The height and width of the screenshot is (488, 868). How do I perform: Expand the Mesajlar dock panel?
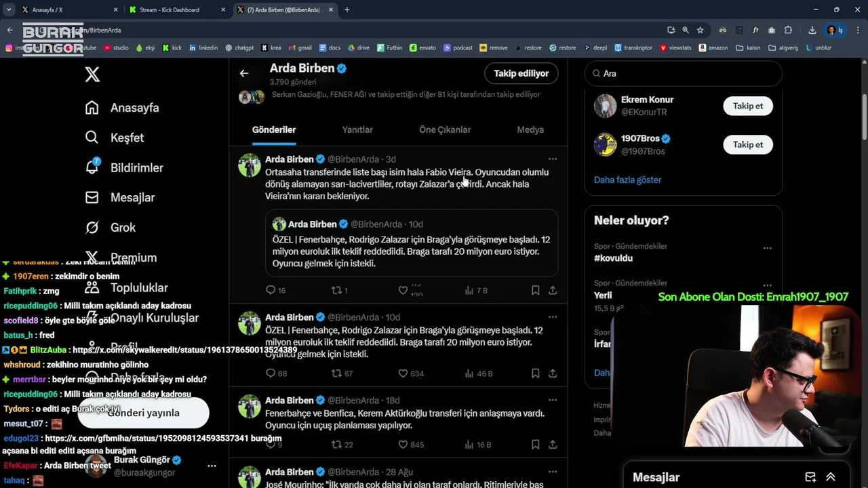tap(831, 477)
